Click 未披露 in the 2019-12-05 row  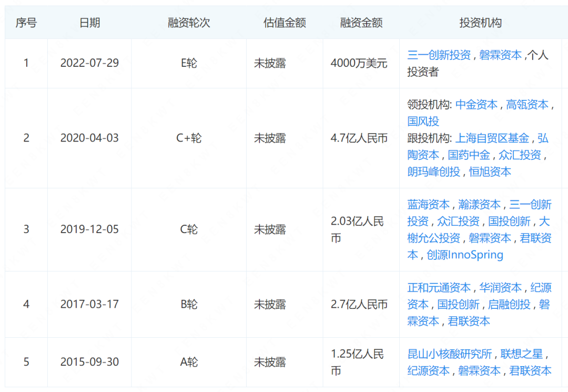pos(270,229)
